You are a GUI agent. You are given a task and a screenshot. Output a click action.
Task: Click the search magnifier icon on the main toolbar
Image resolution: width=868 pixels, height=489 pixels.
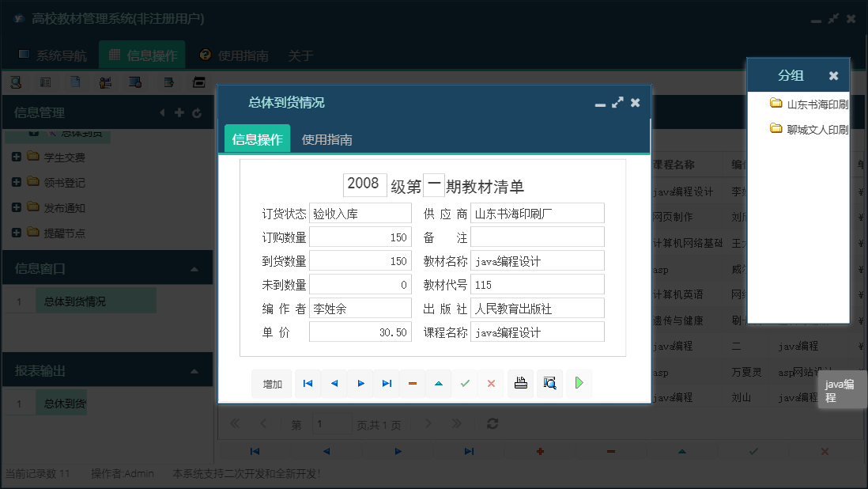coord(16,81)
